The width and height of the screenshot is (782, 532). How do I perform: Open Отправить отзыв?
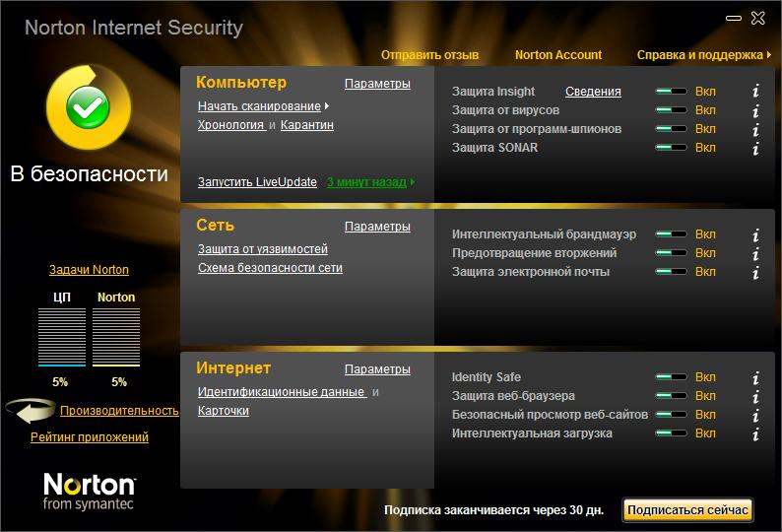tap(429, 55)
